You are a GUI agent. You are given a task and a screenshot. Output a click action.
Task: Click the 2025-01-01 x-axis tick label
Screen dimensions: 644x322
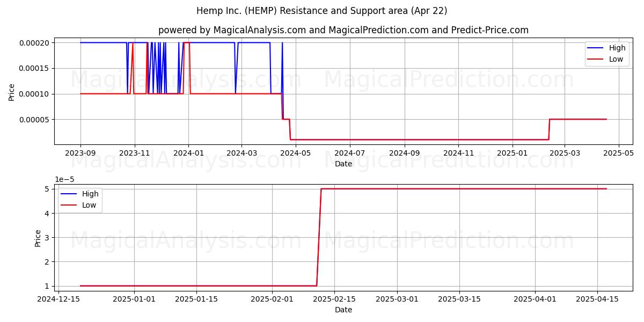pos(134,299)
